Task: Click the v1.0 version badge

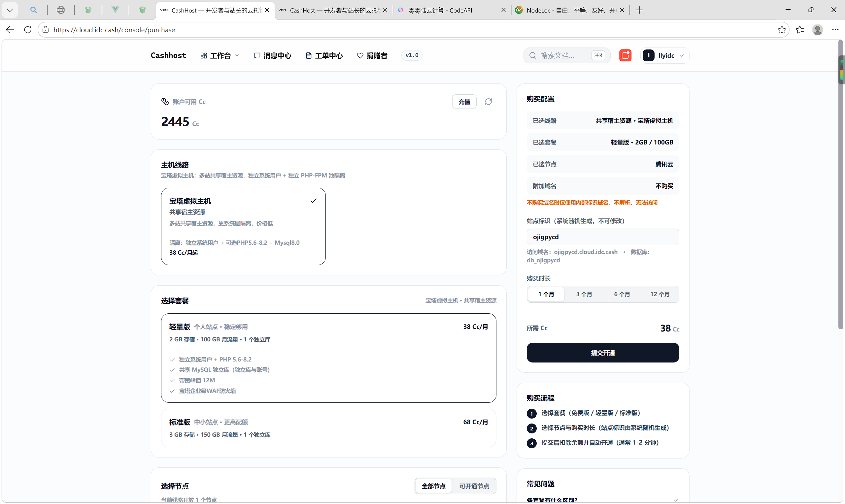Action: 412,55
